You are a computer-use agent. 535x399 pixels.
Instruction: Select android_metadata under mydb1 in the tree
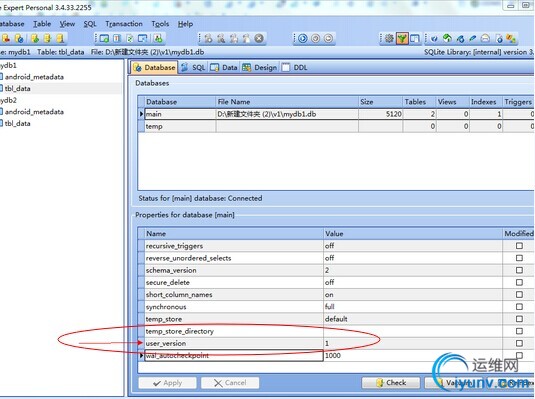pos(34,77)
